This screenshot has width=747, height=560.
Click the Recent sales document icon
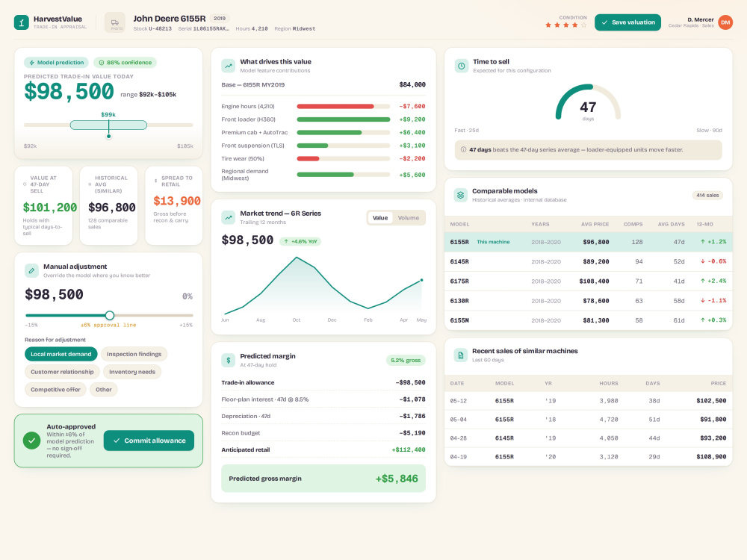461,355
